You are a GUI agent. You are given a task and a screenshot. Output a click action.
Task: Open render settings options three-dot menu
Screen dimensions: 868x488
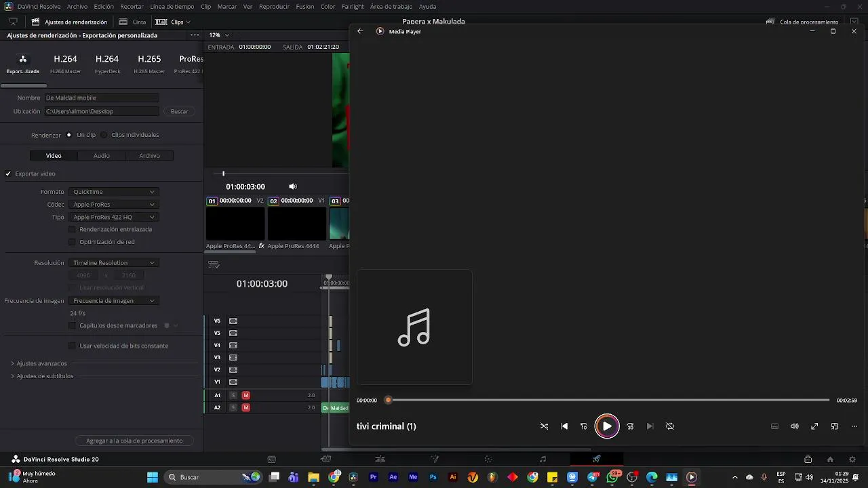pyautogui.click(x=195, y=35)
